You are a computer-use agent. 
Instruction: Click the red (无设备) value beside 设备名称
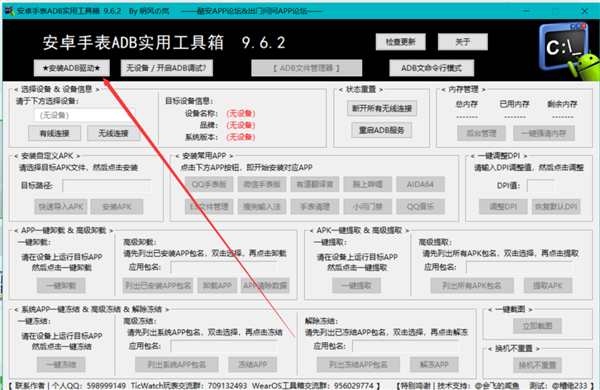241,113
